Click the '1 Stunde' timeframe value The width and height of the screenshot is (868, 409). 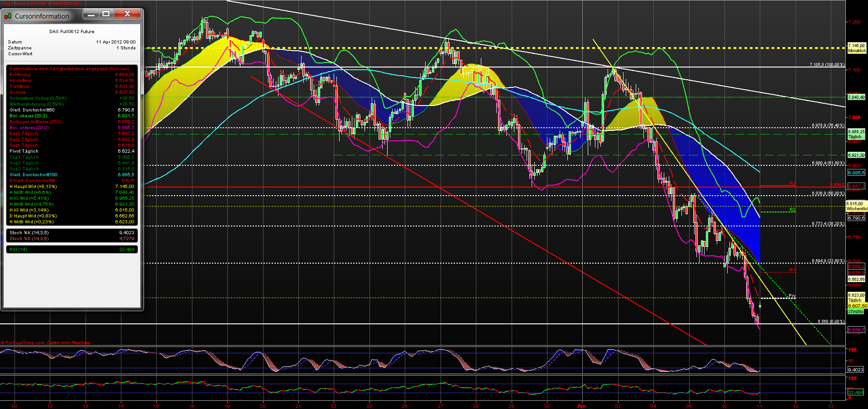pos(126,48)
